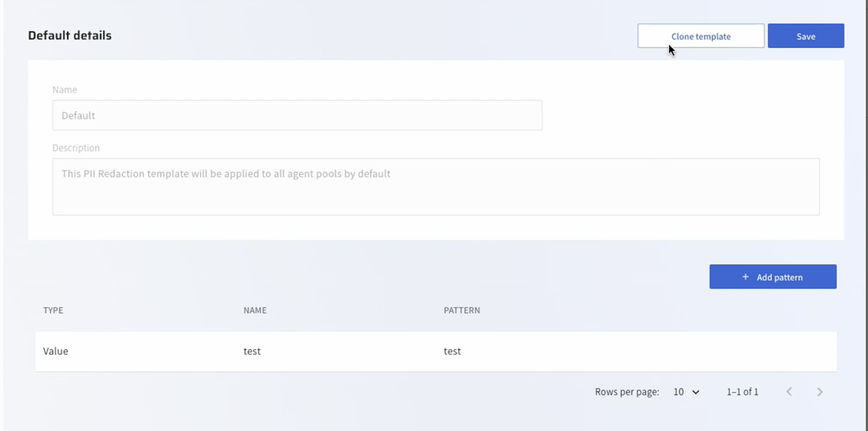Click the NAME column header
The height and width of the screenshot is (431, 868).
[x=255, y=310]
